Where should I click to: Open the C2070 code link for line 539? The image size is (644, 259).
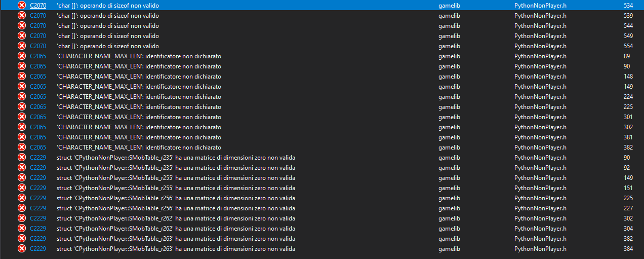38,15
